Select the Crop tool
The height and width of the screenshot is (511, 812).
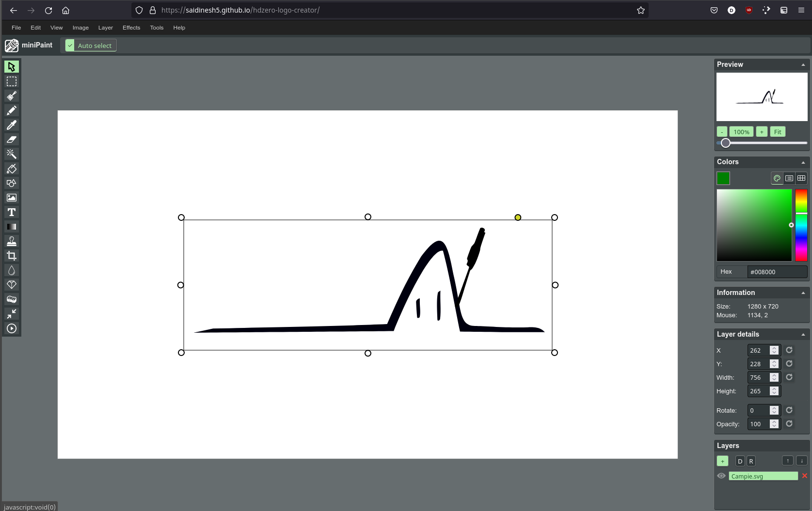click(x=12, y=256)
